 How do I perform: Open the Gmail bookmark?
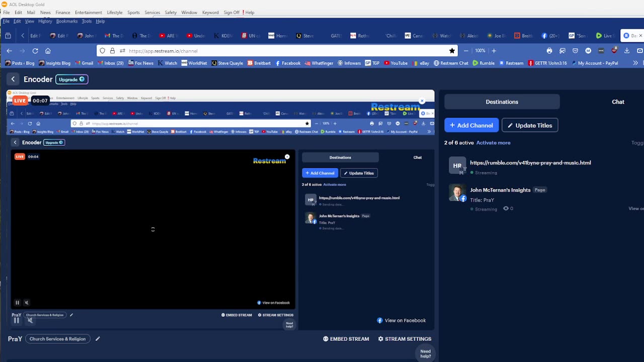click(x=85, y=63)
